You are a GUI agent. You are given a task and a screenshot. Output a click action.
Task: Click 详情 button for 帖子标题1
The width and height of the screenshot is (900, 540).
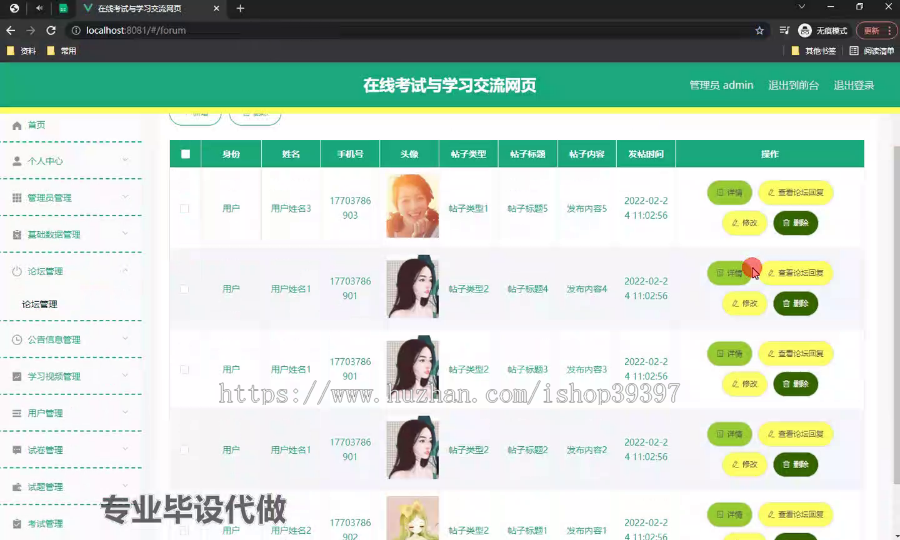[x=730, y=515]
